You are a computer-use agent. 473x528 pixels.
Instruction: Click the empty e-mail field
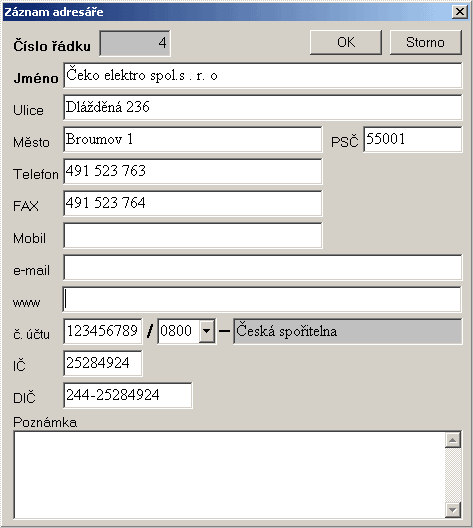pos(263,267)
